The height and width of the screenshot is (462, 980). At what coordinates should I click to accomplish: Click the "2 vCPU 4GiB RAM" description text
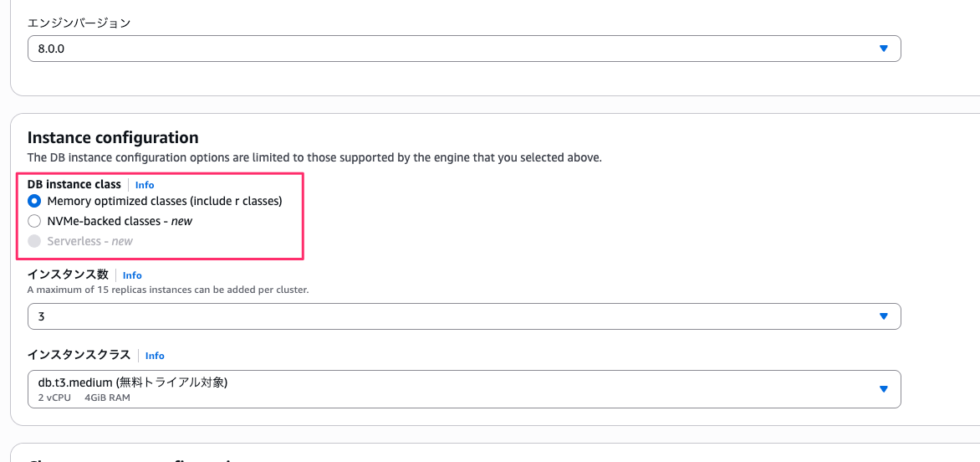click(84, 398)
